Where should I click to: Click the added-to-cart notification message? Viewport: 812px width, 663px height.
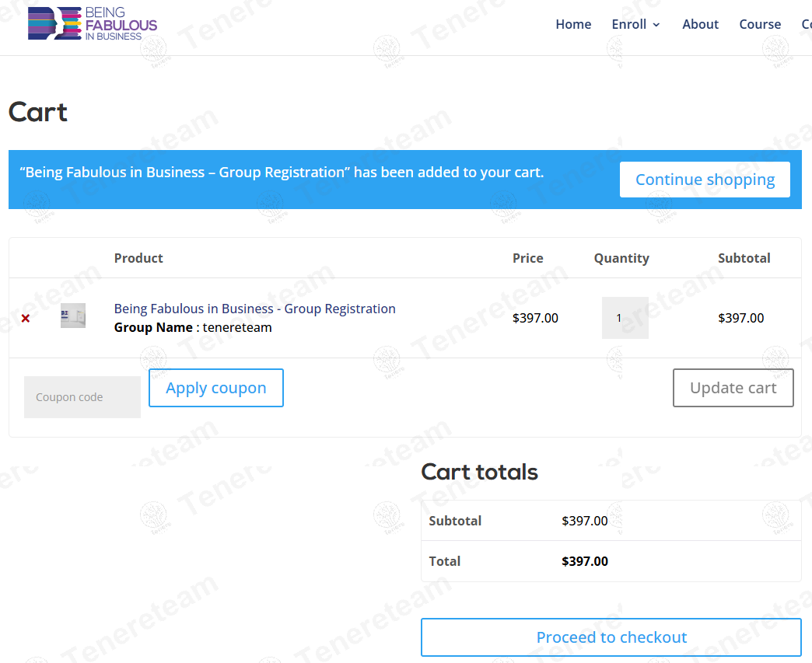(282, 173)
